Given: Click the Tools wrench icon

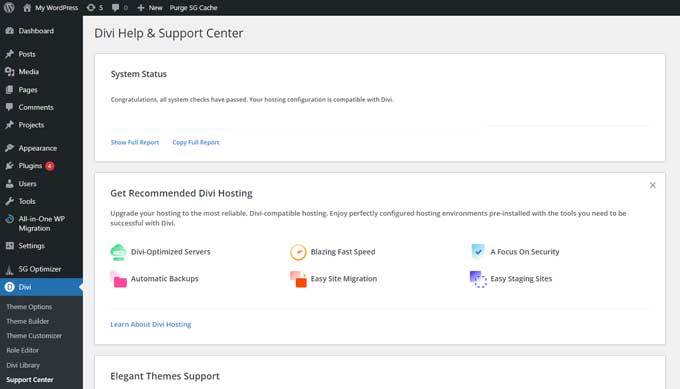Looking at the screenshot, I should click(10, 201).
